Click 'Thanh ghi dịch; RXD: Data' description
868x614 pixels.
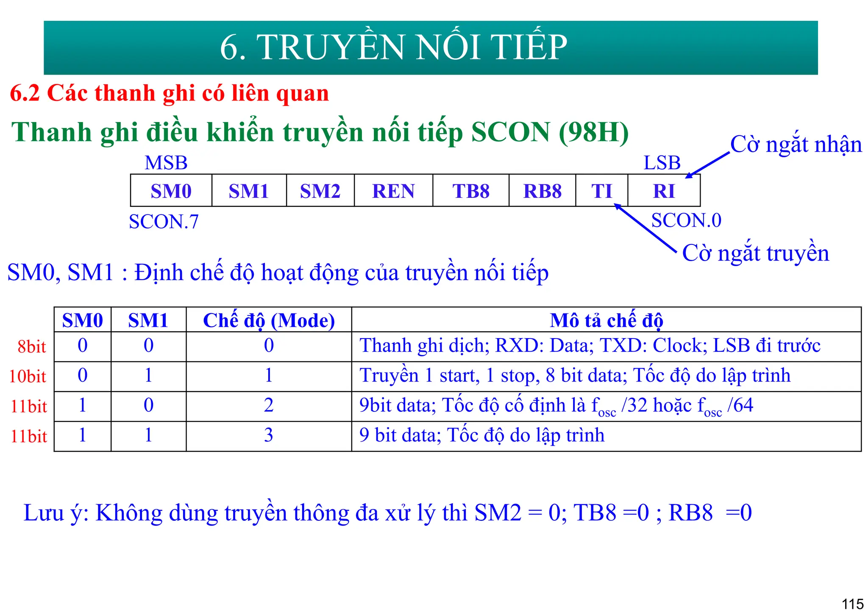(590, 346)
